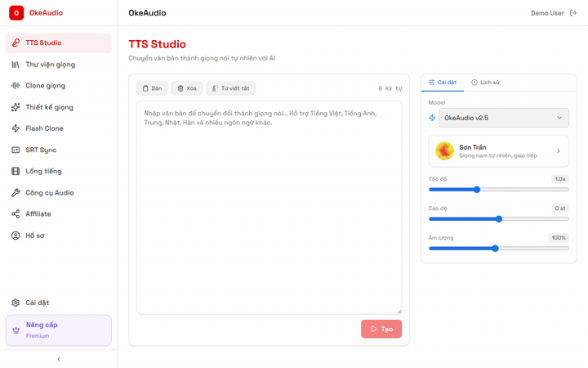Expand the Sơn Trần voice selector chevron
The image size is (588, 368).
(559, 151)
